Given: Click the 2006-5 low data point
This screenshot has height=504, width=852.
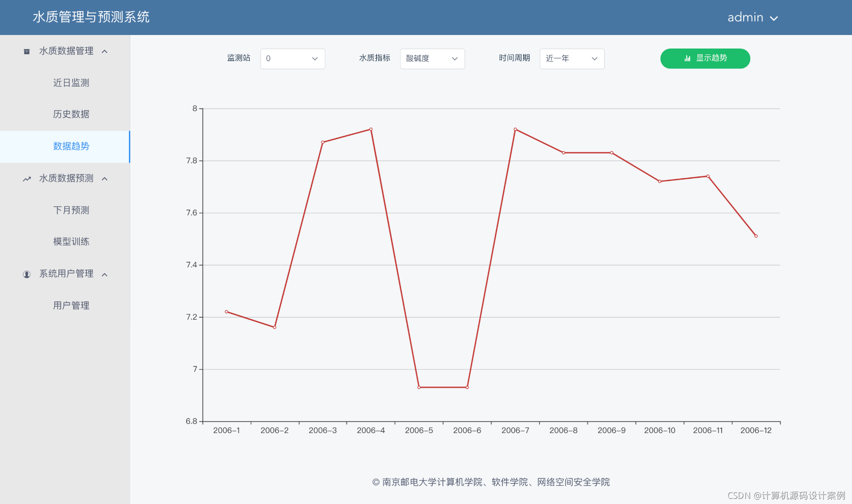Looking at the screenshot, I should (x=419, y=387).
